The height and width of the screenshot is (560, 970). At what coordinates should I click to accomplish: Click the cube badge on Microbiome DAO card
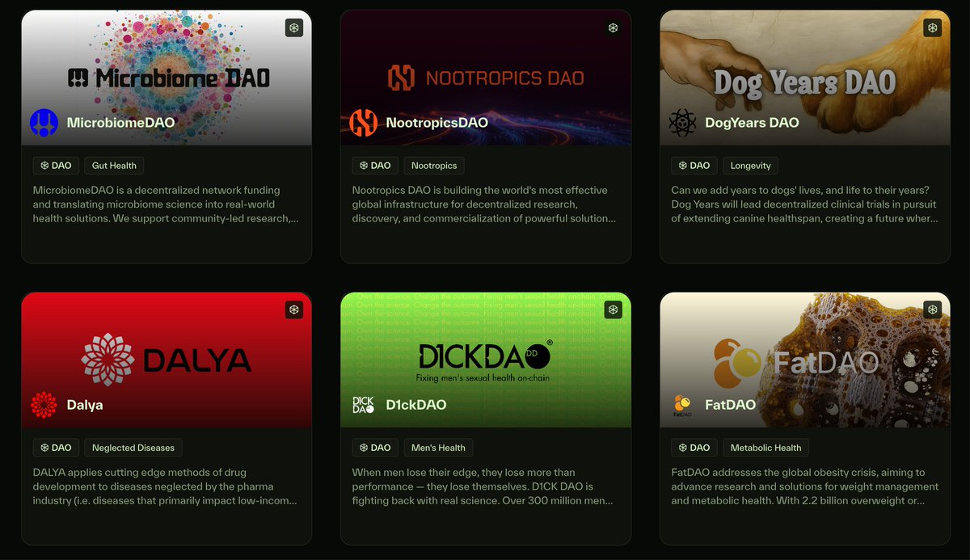pos(294,27)
